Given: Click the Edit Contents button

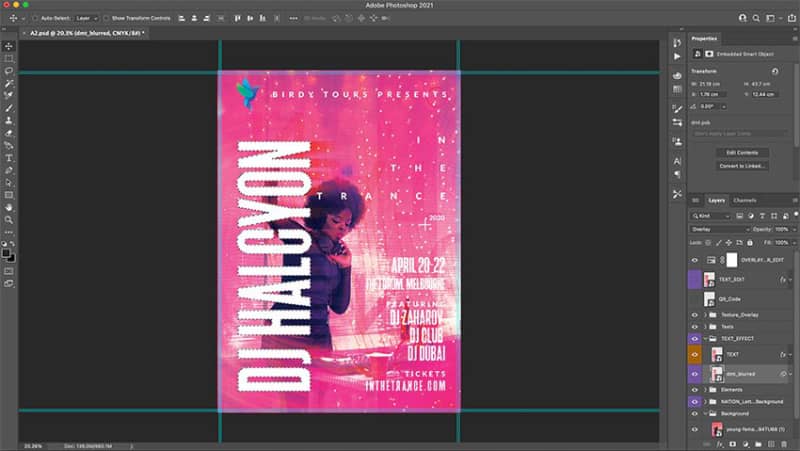Looking at the screenshot, I should pyautogui.click(x=742, y=153).
